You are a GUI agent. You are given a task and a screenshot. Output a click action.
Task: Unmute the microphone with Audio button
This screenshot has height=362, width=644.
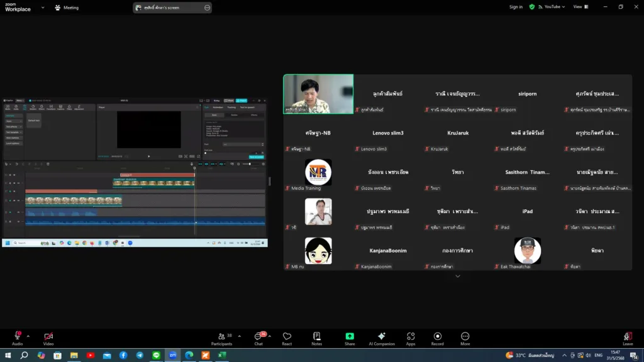pyautogui.click(x=17, y=338)
